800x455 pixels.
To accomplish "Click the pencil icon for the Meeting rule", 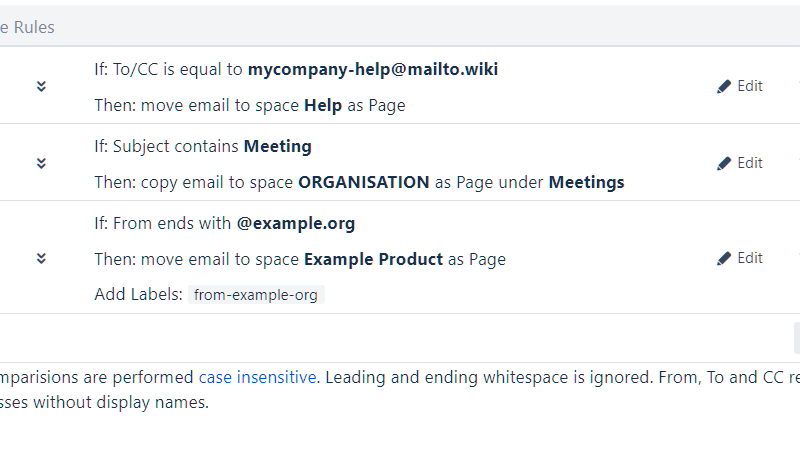I will click(724, 164).
